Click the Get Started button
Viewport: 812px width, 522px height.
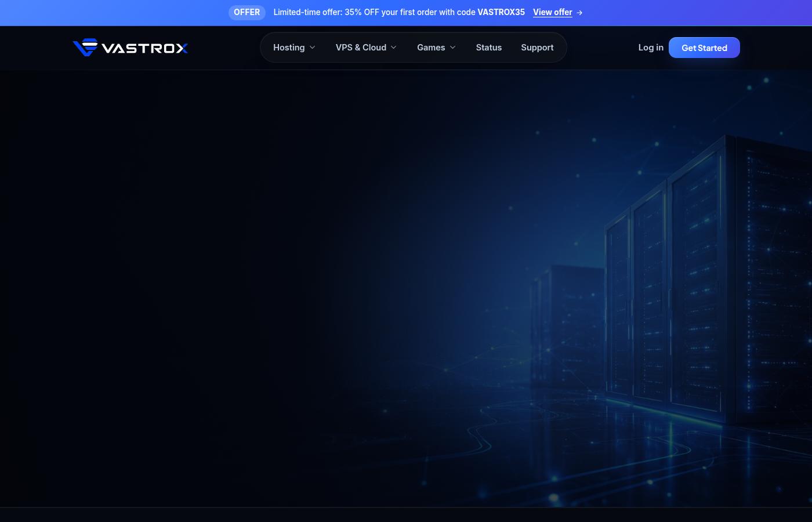coord(704,48)
